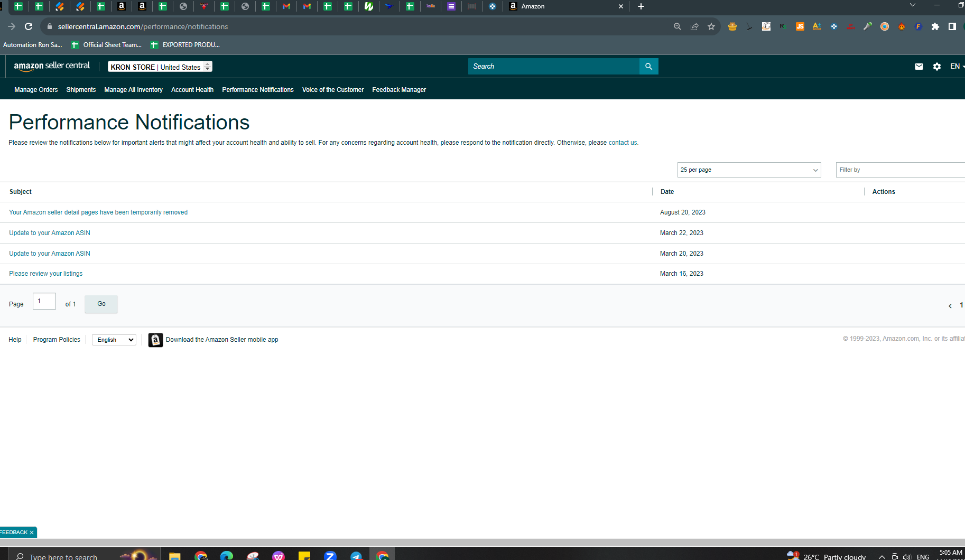This screenshot has width=965, height=560.
Task: Open the orange JS extension icon
Action: coord(800,26)
